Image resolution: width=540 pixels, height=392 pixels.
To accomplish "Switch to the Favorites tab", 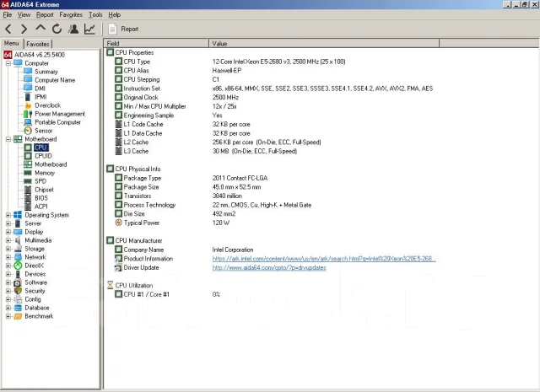I will 38,44.
